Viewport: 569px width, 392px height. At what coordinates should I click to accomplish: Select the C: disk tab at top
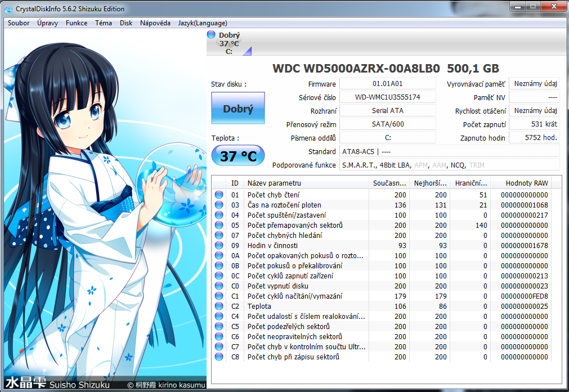tap(229, 43)
